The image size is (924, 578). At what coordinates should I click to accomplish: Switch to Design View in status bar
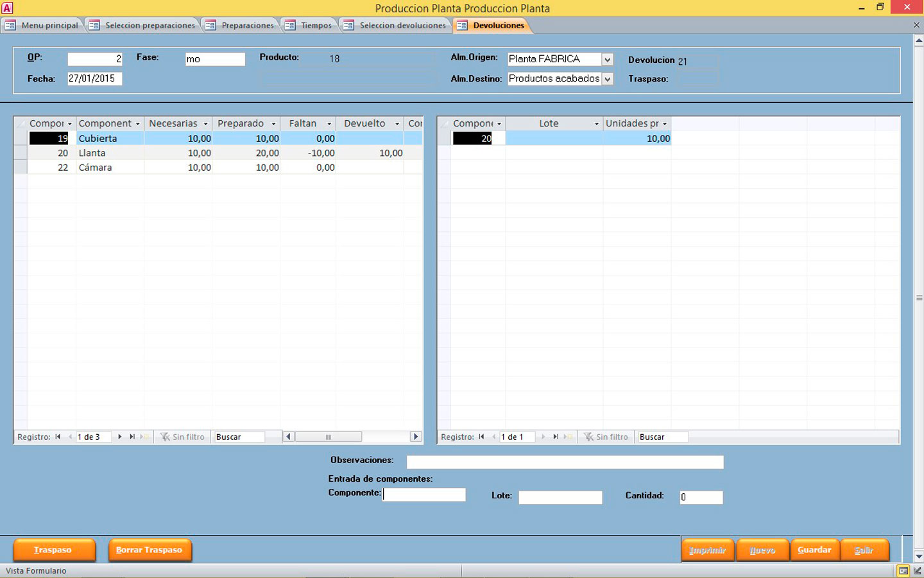[x=917, y=571]
